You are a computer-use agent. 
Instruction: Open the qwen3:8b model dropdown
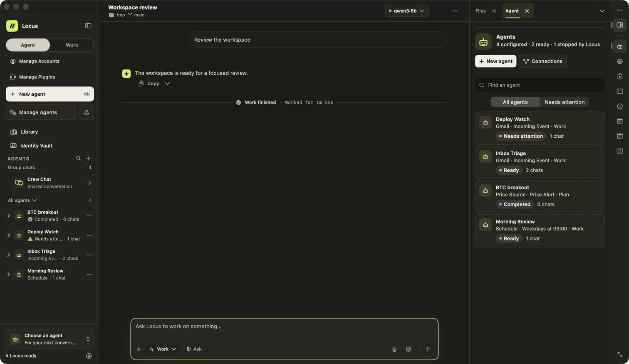(406, 11)
